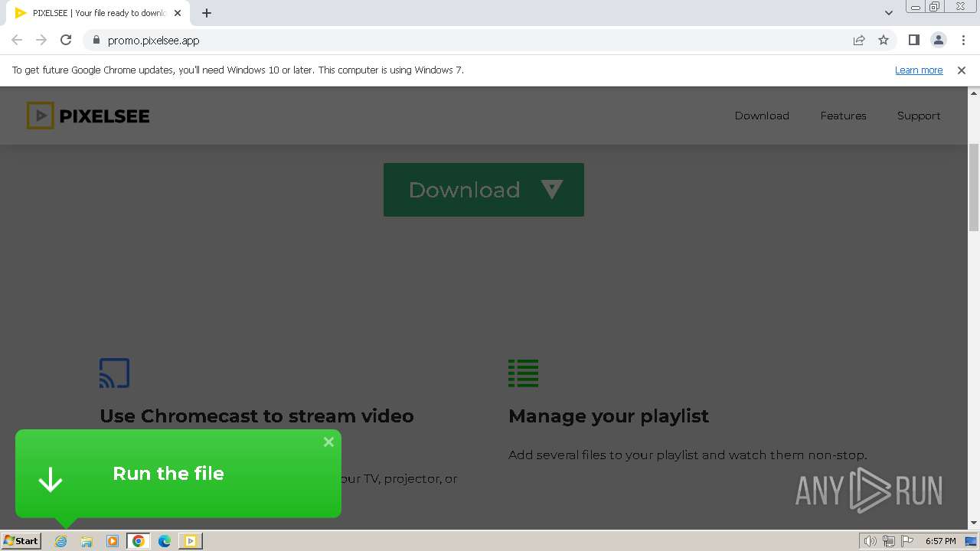Click the Run the file banner
980x551 pixels.
(178, 473)
